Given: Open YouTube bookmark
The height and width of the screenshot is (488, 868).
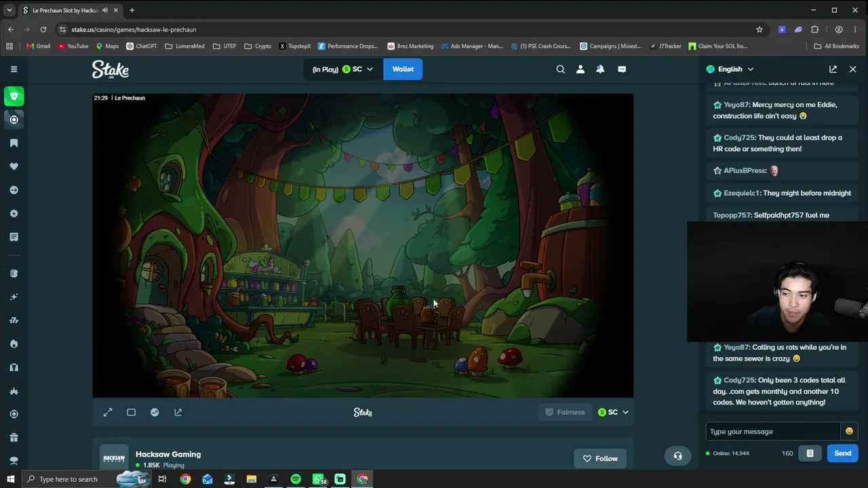Looking at the screenshot, I should tap(73, 46).
